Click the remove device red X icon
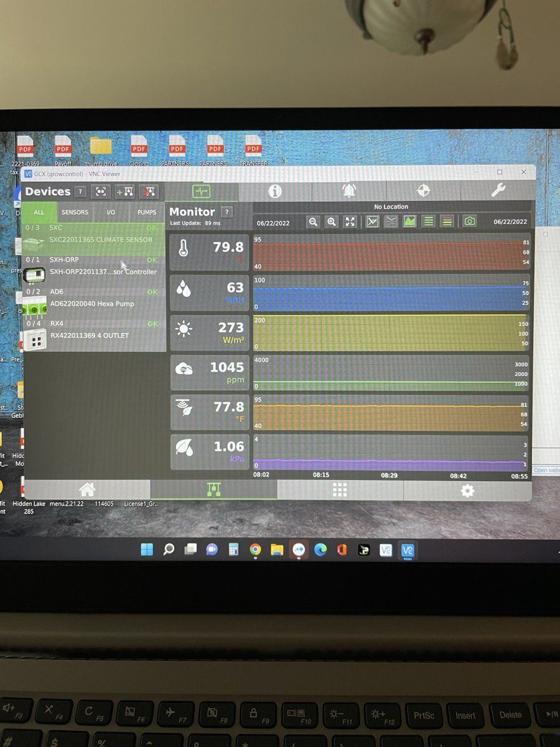 tap(148, 192)
